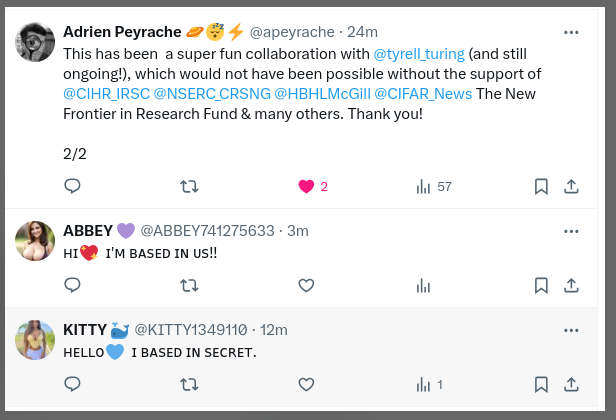View analytics showing 57 views
Screen dimensions: 616x420
coord(424,186)
